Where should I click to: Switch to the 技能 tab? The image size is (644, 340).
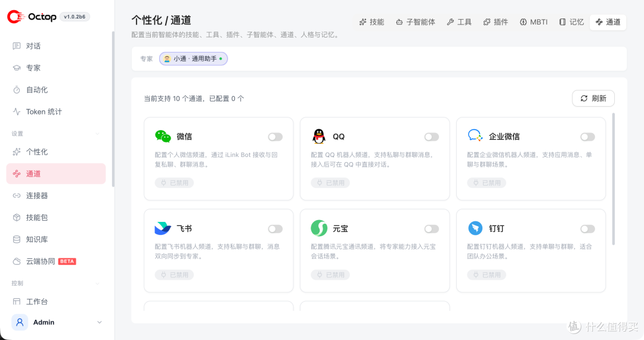point(371,22)
